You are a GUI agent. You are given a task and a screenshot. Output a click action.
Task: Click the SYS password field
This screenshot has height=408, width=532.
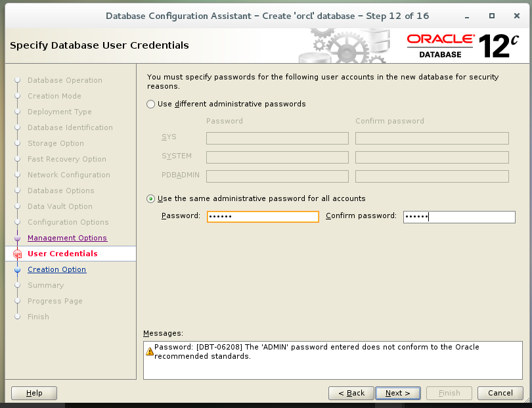[277, 138]
